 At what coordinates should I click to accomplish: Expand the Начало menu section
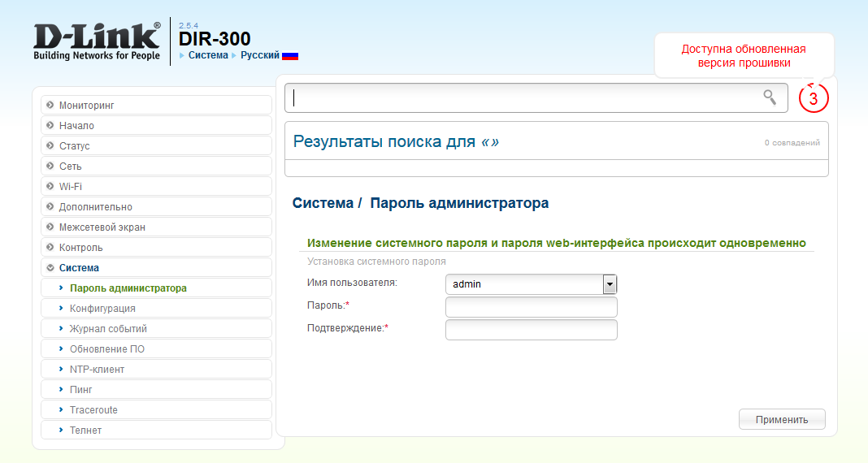156,126
